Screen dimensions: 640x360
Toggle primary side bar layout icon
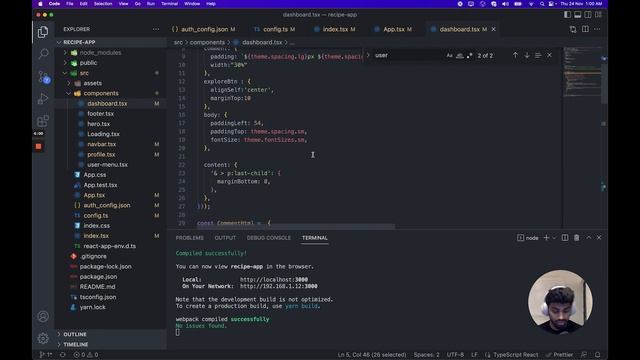567,15
